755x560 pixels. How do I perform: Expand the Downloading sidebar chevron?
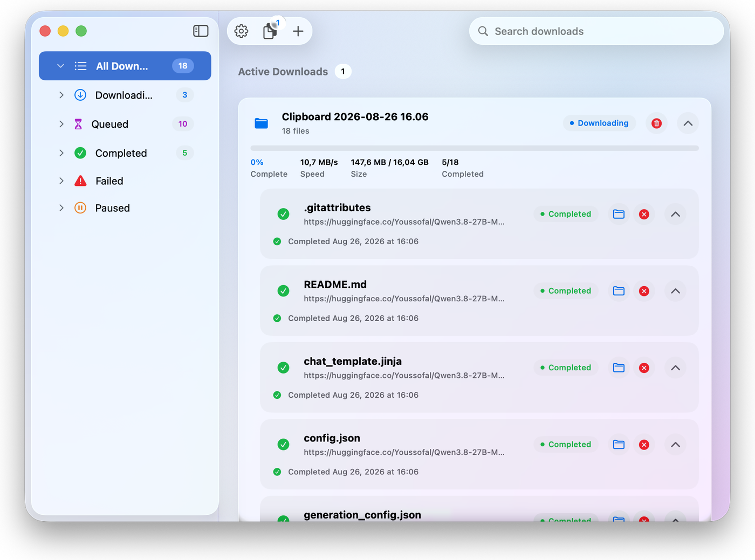coord(61,95)
